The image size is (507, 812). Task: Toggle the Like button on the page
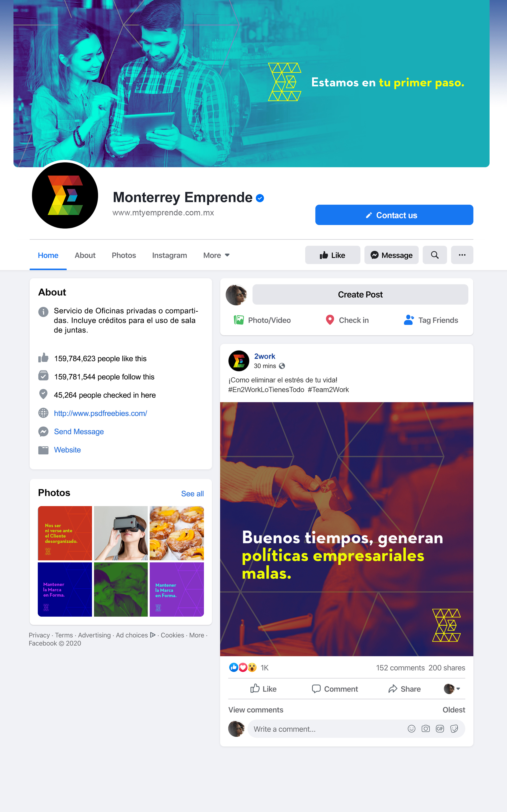click(x=333, y=255)
